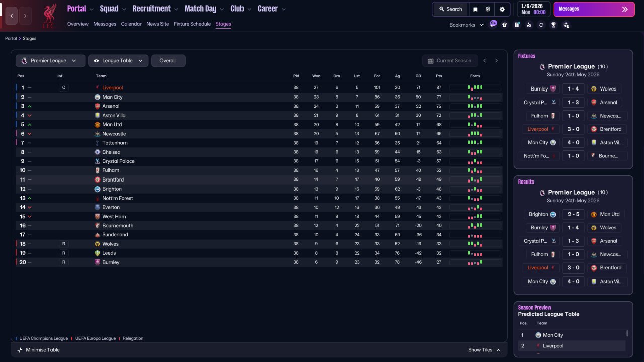This screenshot has width=644, height=362.
Task: Open the League Table view dropdown
Action: [x=118, y=61]
